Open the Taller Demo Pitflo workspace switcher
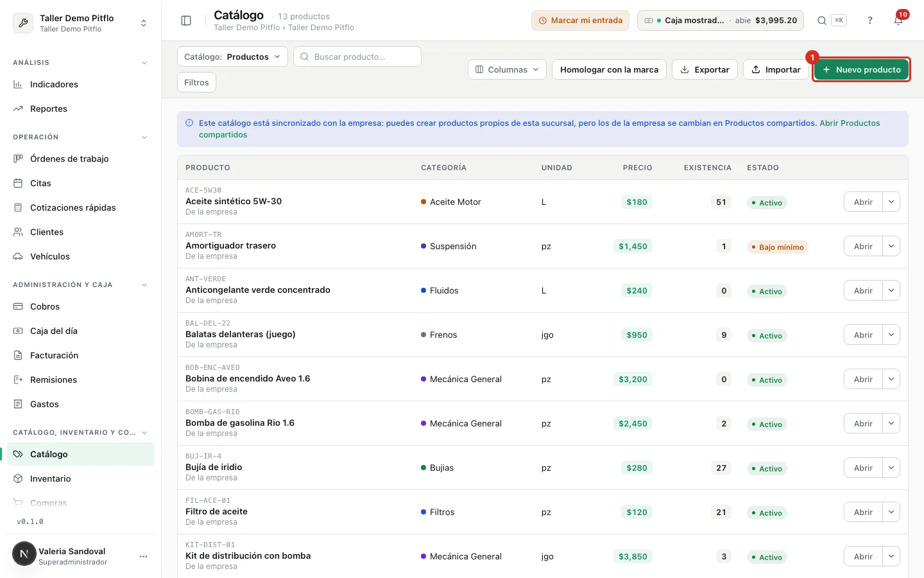The height and width of the screenshot is (578, 924). (x=80, y=23)
